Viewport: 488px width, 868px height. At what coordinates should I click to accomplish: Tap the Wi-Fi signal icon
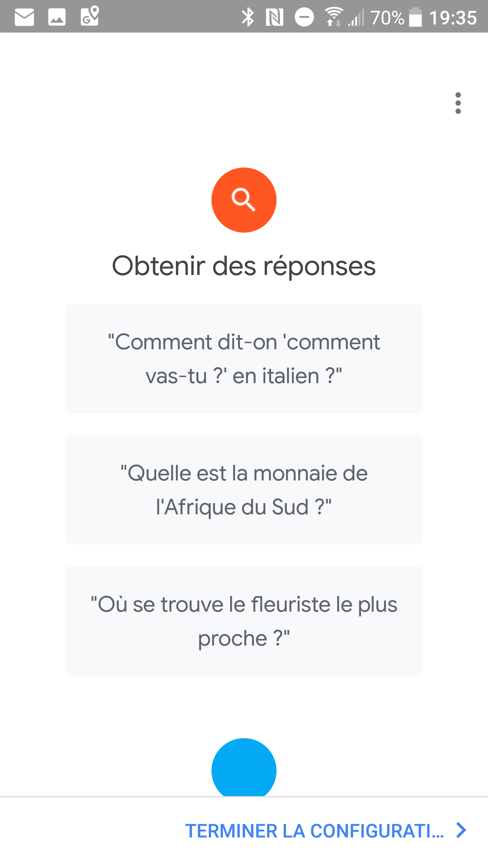(334, 17)
